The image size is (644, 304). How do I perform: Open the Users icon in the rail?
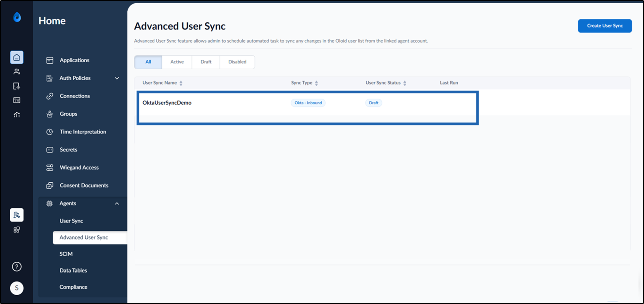17,72
